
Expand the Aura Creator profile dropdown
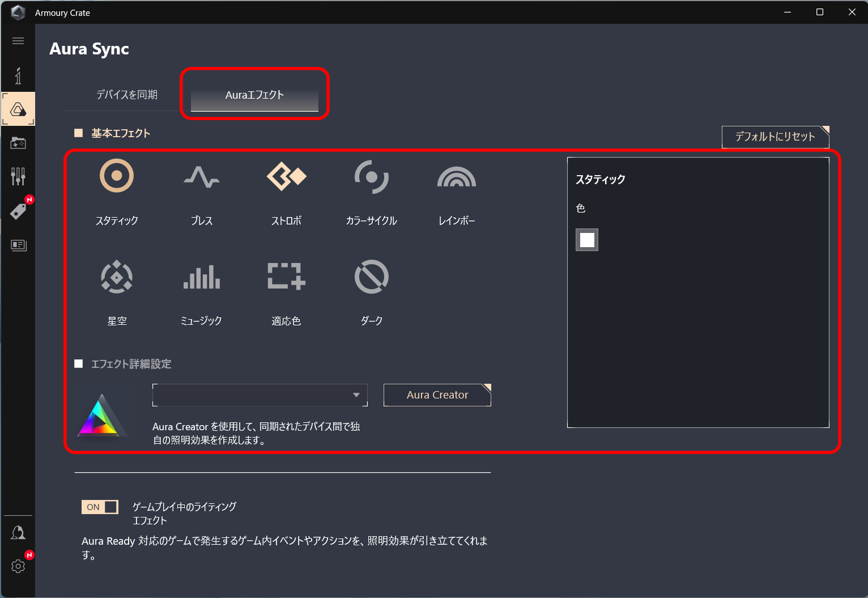[x=260, y=395]
